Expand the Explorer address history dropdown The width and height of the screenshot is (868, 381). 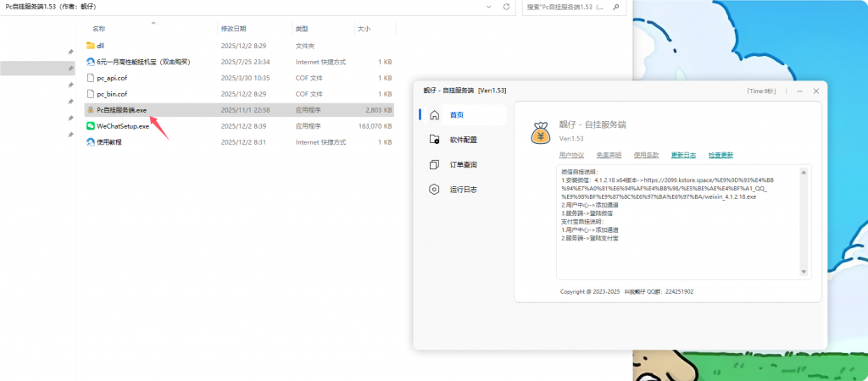489,7
